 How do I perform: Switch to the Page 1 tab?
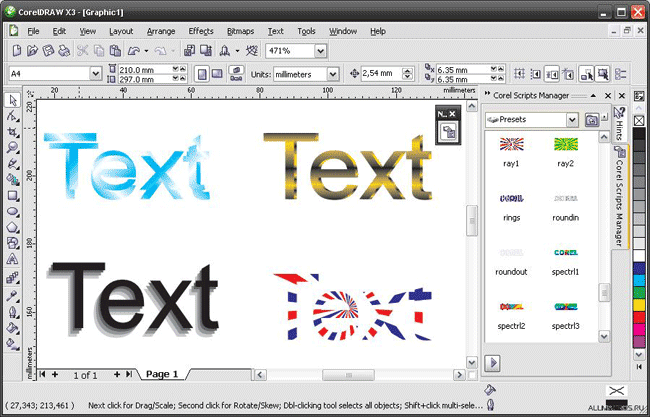162,374
